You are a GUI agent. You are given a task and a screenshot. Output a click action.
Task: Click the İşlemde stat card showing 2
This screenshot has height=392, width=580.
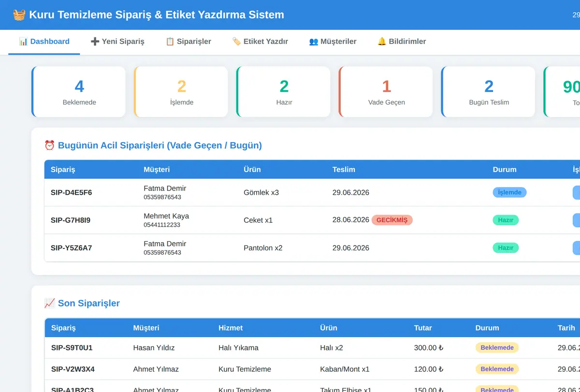pos(181,92)
